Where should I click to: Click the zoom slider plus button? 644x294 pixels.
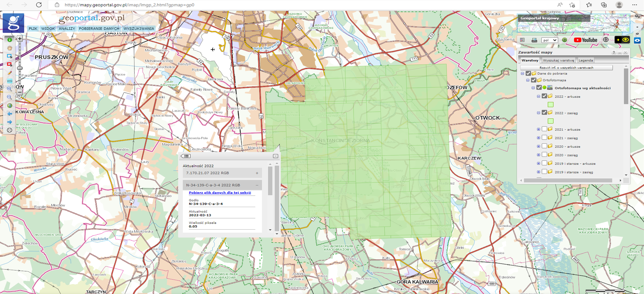(x=20, y=39)
